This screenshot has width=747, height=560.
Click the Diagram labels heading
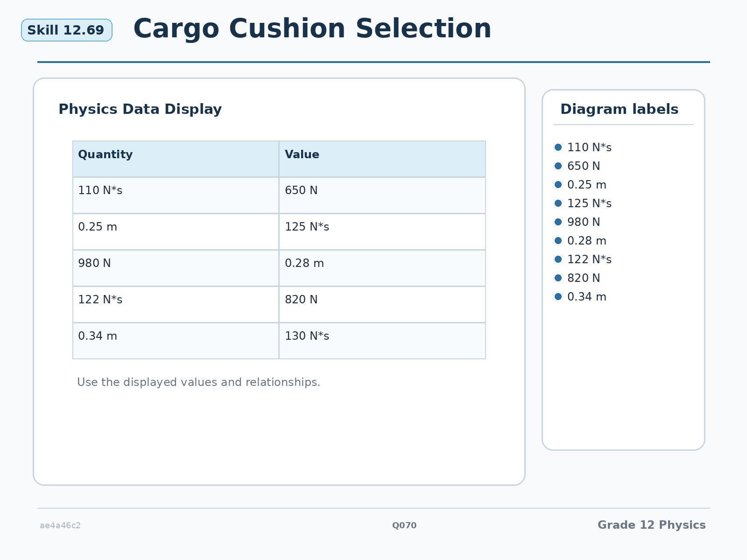click(x=619, y=109)
